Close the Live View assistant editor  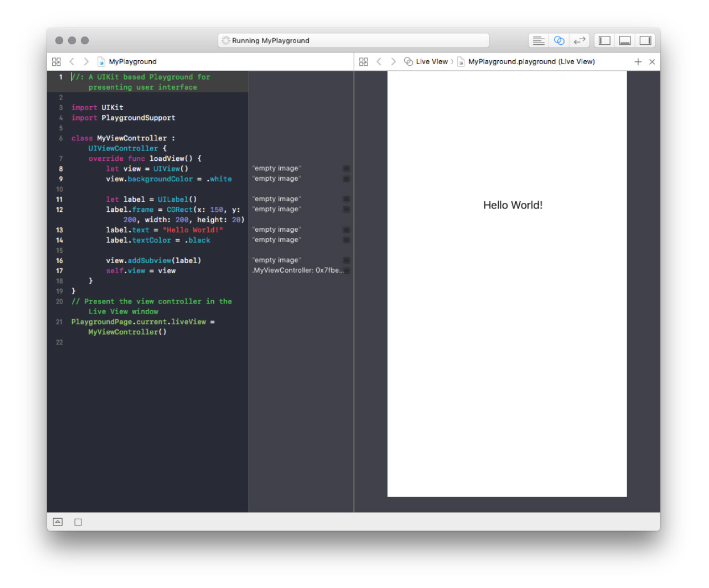[652, 62]
